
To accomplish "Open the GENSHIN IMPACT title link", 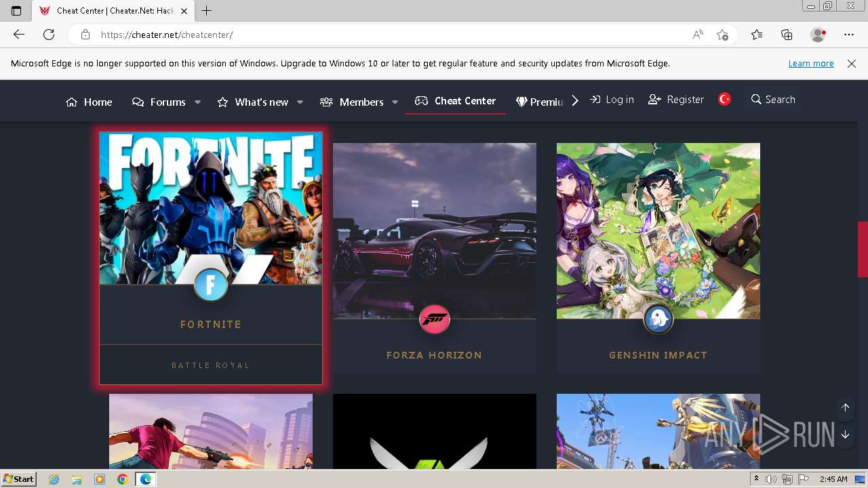I will click(658, 355).
